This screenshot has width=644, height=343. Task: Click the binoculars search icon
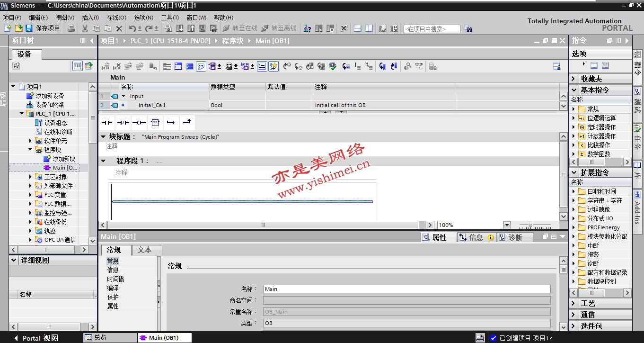click(468, 28)
